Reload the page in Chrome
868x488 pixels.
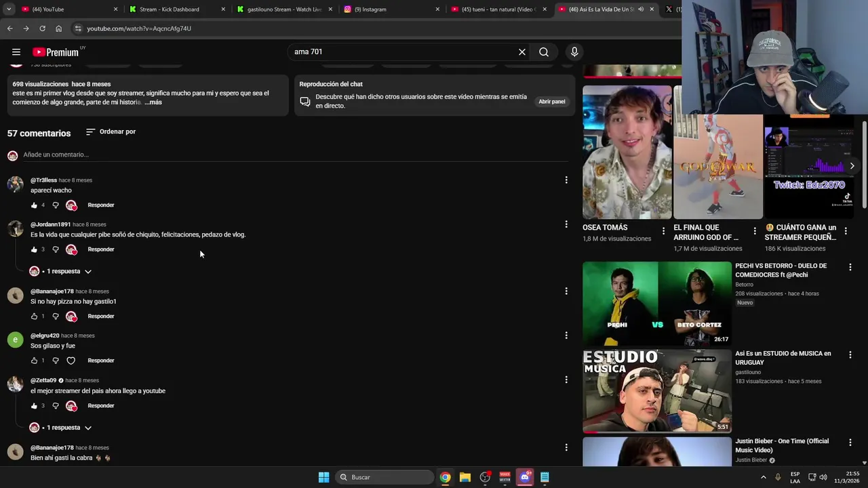pyautogui.click(x=42, y=28)
